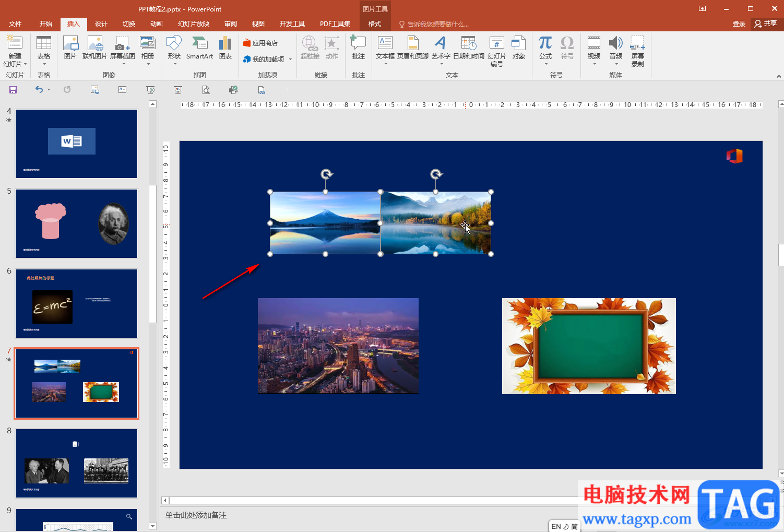Start Screen Recording

click(638, 51)
